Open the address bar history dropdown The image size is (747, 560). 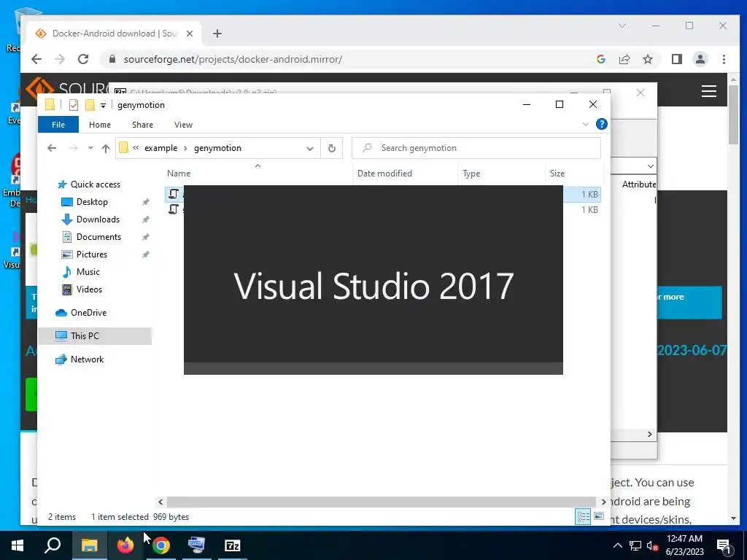click(x=309, y=149)
